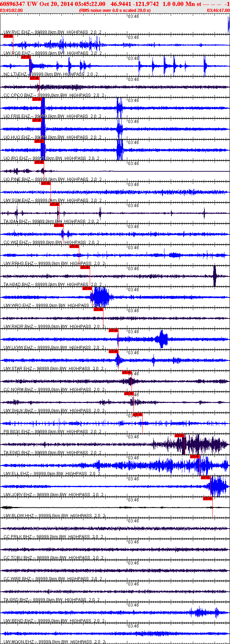Select the late spike on TA.H04D waveform

coord(215,276)
